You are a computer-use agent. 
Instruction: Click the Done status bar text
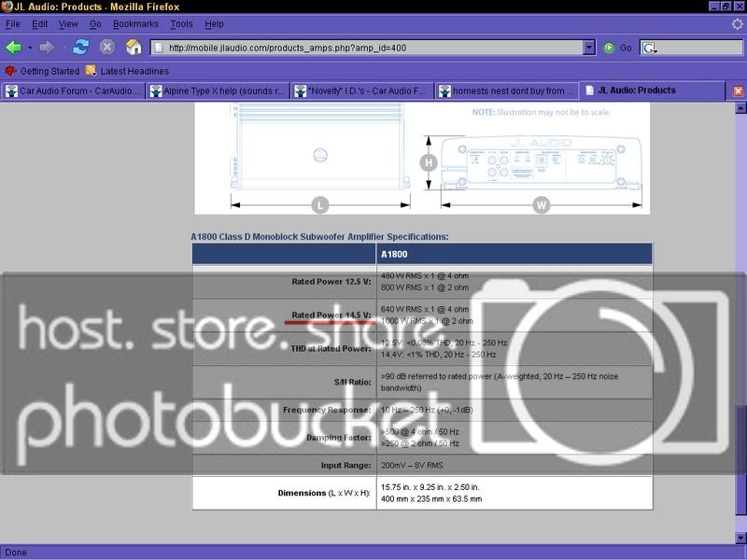tap(16, 553)
